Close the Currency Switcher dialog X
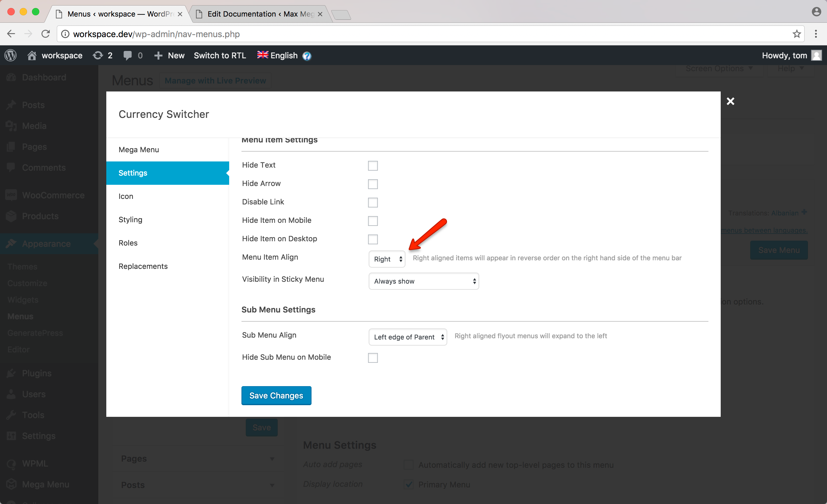This screenshot has width=827, height=504. 730,101
